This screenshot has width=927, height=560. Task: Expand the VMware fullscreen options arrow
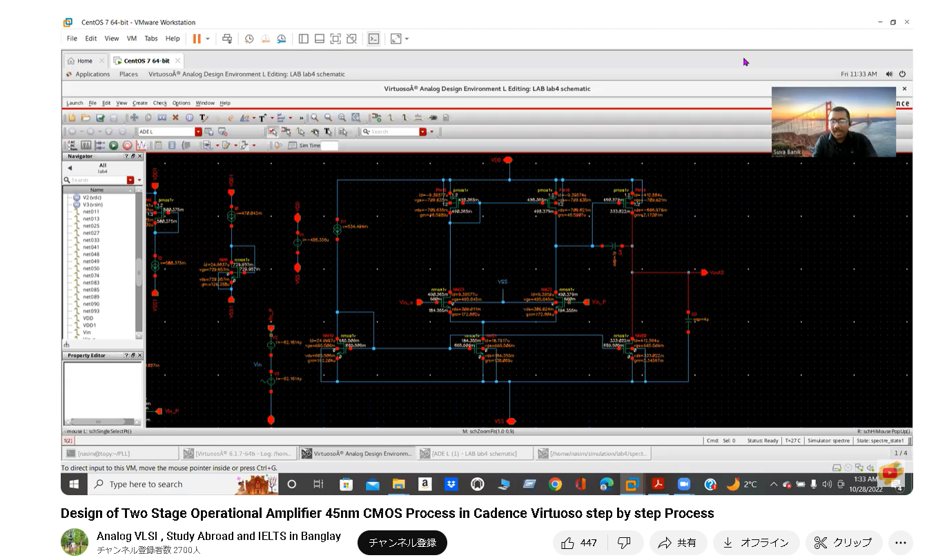[x=407, y=39]
